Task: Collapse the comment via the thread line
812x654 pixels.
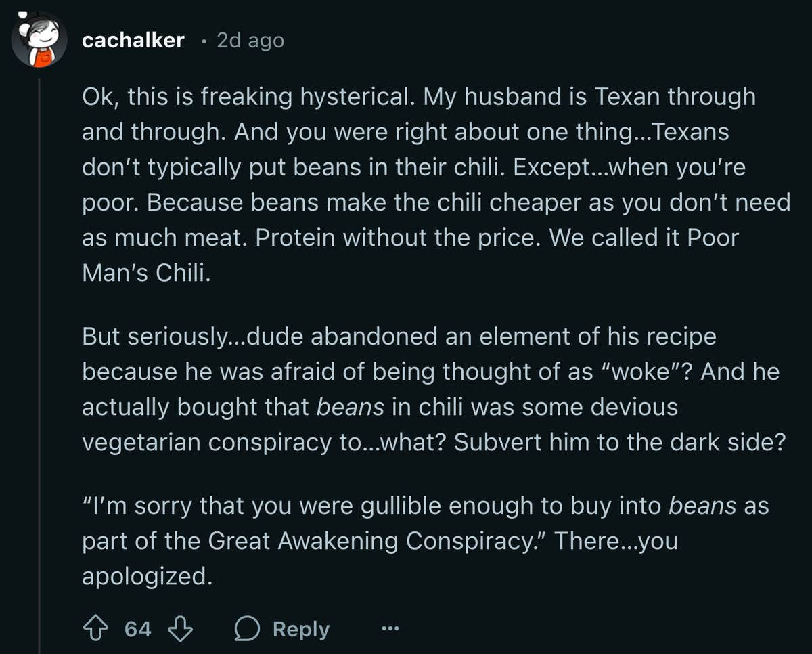Action: tap(39, 339)
